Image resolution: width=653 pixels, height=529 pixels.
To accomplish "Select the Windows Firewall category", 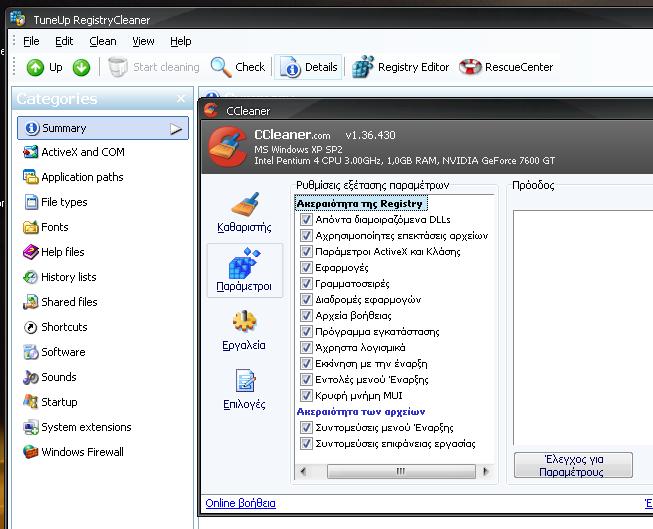I will [74, 452].
